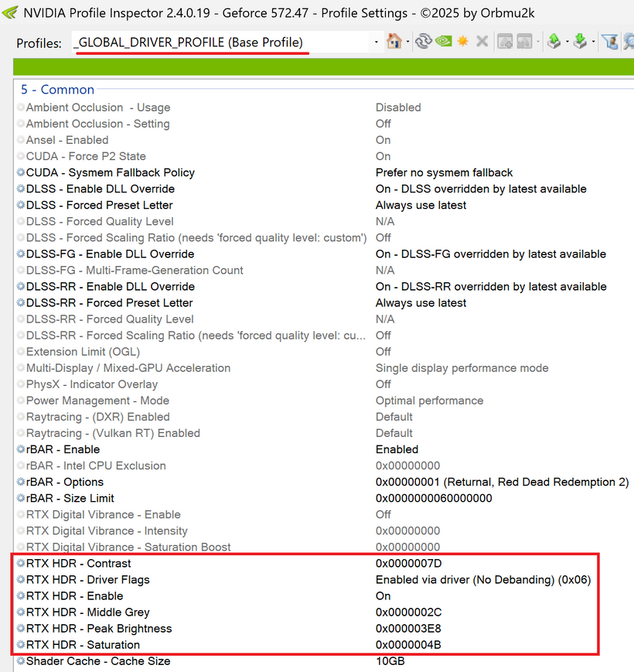This screenshot has height=672, width=634.
Task: Open the Profiles combo box dropdown arrow
Action: [x=377, y=42]
